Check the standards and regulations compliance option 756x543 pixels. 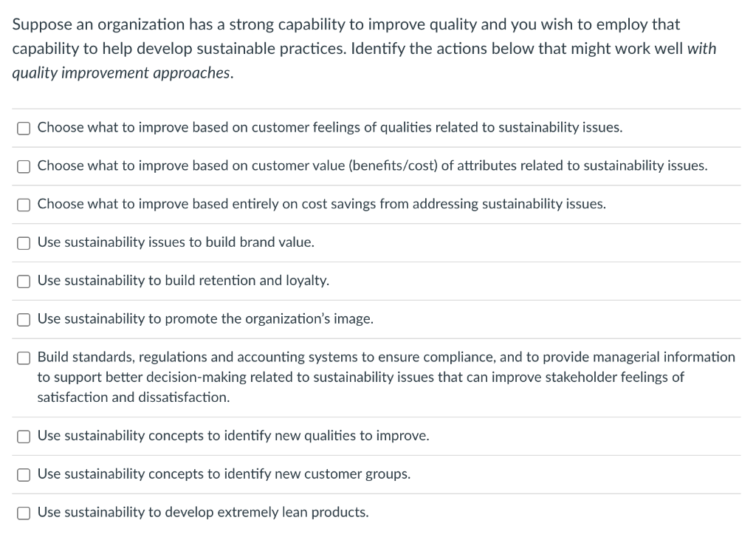pyautogui.click(x=23, y=358)
